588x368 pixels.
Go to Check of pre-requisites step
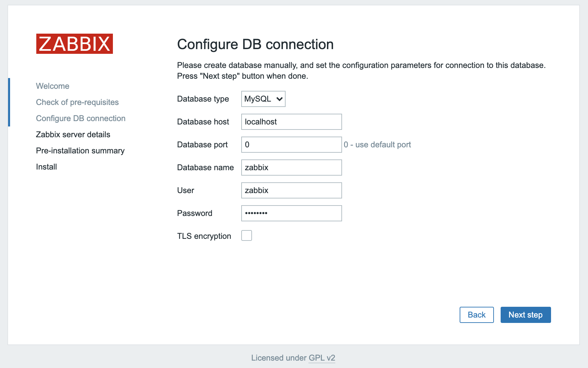click(x=77, y=102)
